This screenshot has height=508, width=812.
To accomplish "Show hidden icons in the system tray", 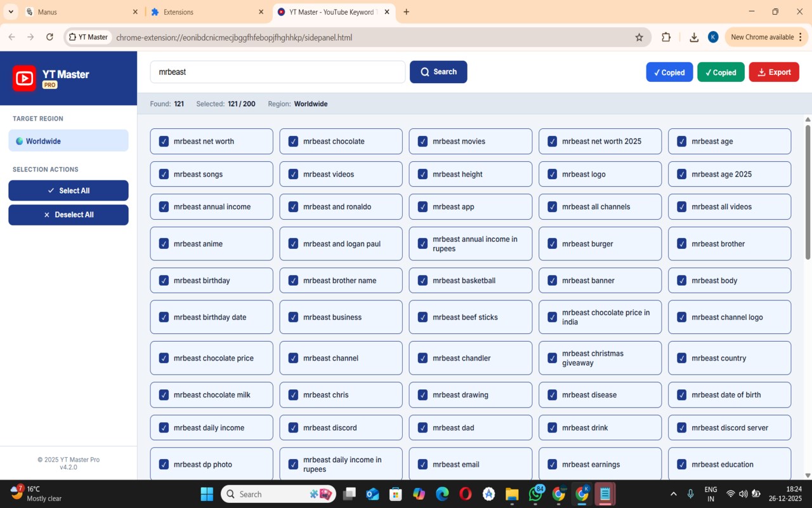I will [673, 494].
